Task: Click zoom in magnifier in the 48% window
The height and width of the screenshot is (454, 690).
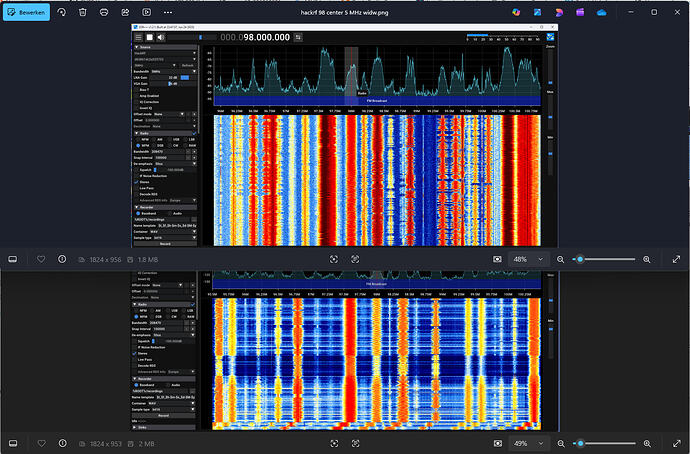Action: coord(646,259)
